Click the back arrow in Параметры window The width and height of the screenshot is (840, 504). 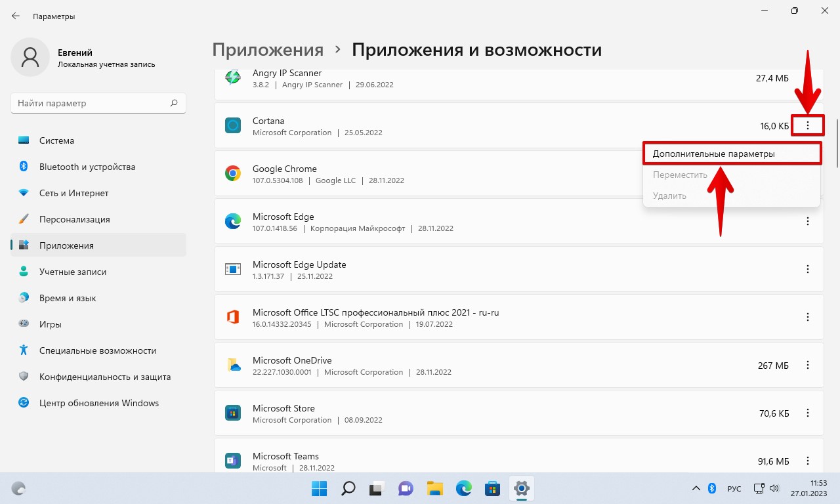pyautogui.click(x=16, y=16)
